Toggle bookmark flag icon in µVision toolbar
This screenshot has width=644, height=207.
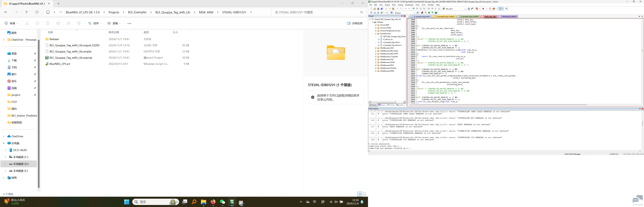pos(414,9)
